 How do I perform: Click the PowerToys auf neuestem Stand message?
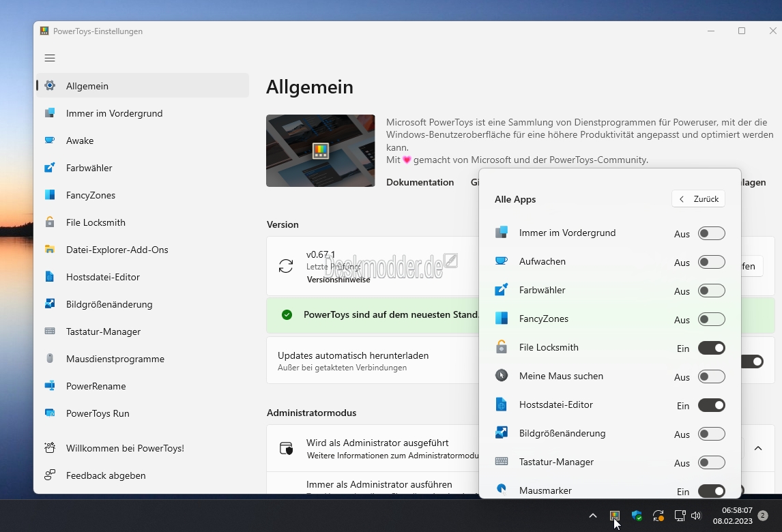pyautogui.click(x=391, y=314)
